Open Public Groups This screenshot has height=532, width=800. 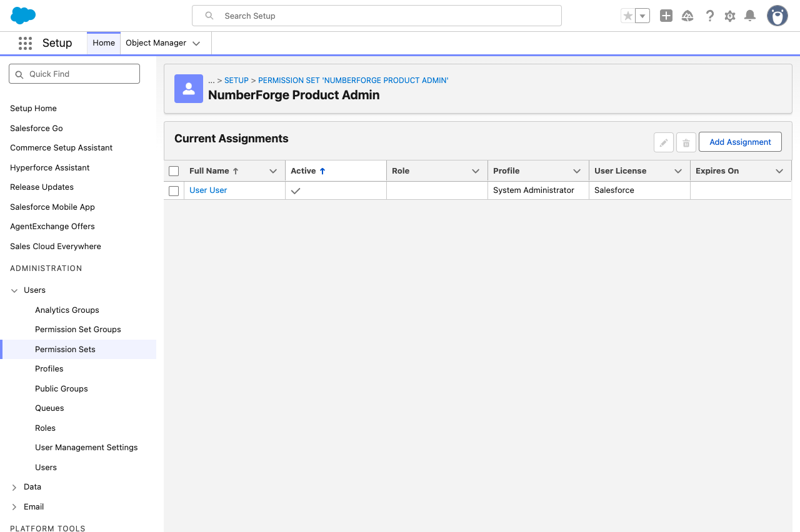point(61,389)
